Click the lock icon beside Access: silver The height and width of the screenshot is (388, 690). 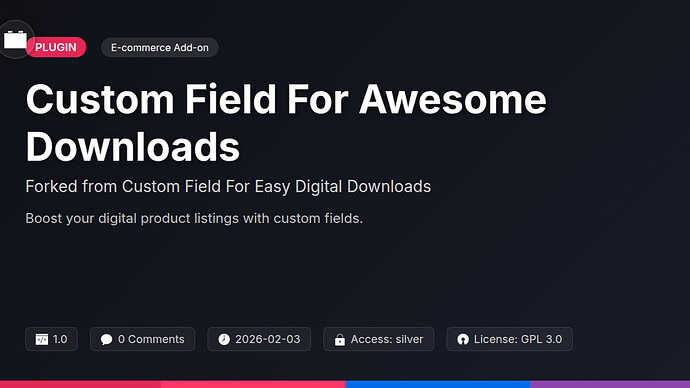tap(340, 340)
